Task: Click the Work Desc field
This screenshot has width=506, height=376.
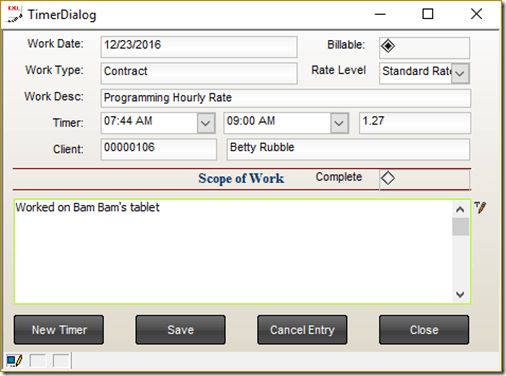Action: coord(286,98)
